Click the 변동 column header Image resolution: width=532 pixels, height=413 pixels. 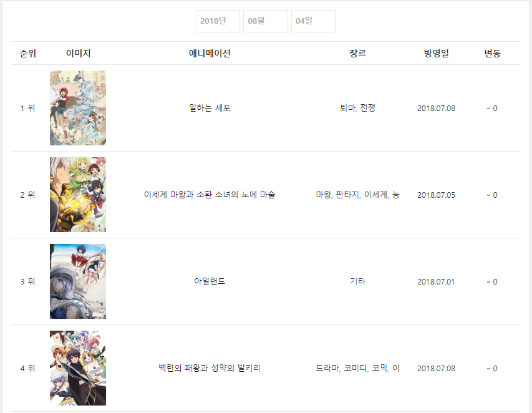click(492, 53)
